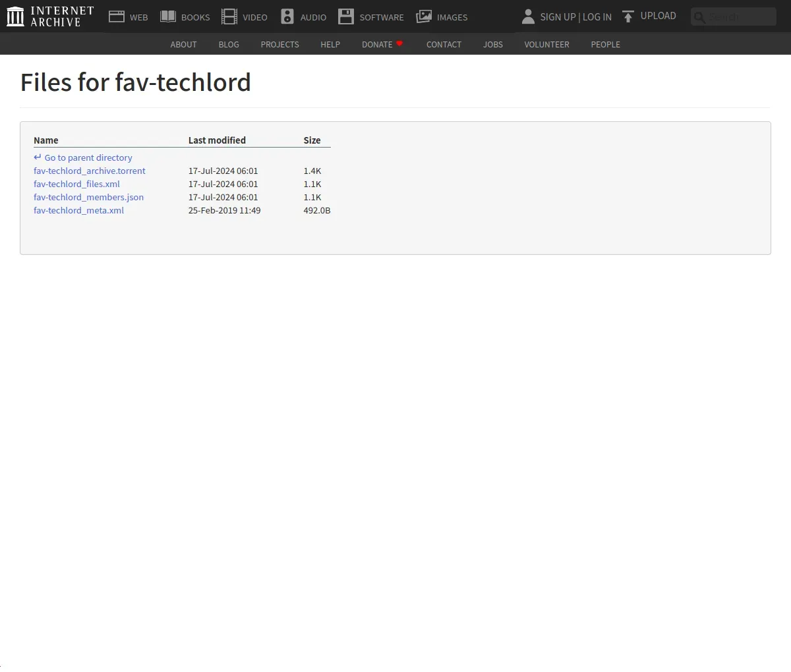Select the VIDEO menu label
The width and height of the screenshot is (791, 672).
click(x=255, y=18)
